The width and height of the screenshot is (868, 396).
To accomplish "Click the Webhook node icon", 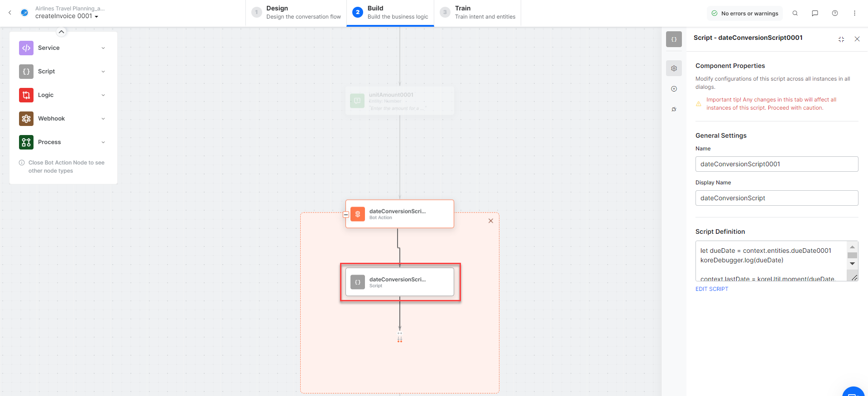I will click(x=26, y=119).
